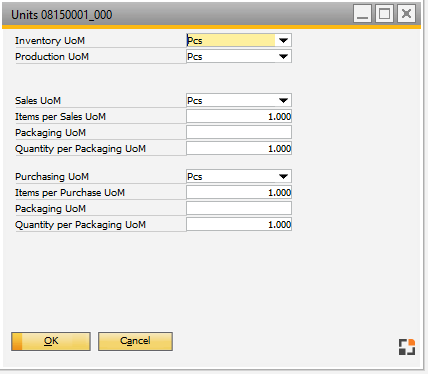Click the Items per Purchase UoM field
Image resolution: width=428 pixels, height=374 pixels.
[239, 192]
